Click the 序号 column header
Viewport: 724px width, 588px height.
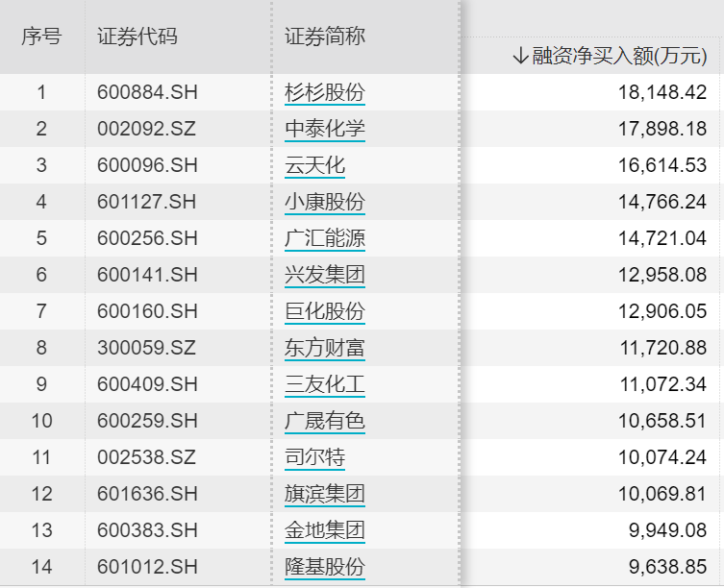click(x=41, y=37)
